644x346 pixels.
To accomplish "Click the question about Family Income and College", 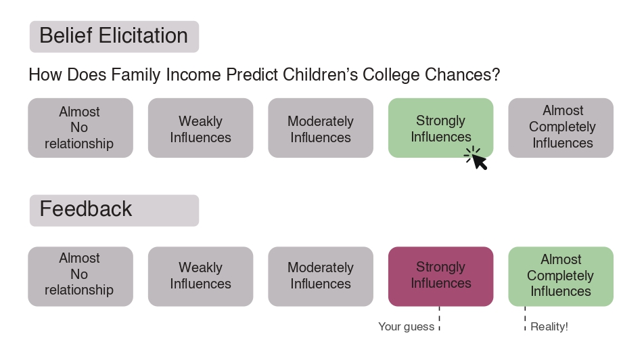I will 264,74.
